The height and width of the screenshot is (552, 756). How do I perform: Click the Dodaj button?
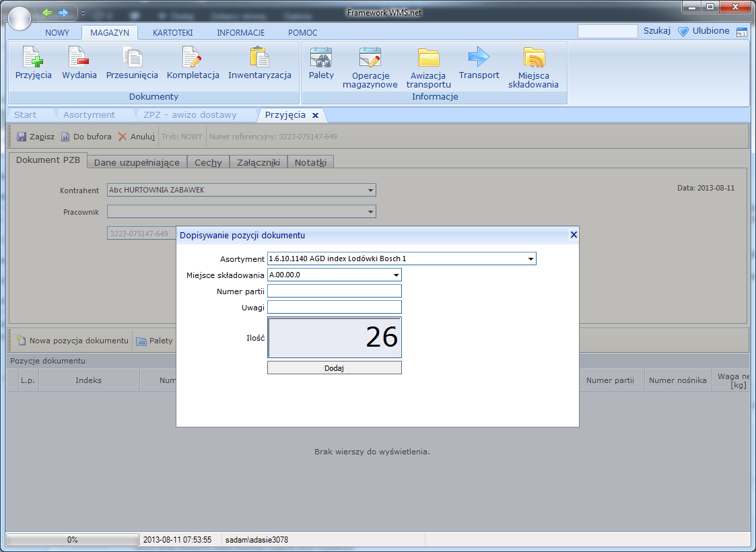(x=334, y=368)
